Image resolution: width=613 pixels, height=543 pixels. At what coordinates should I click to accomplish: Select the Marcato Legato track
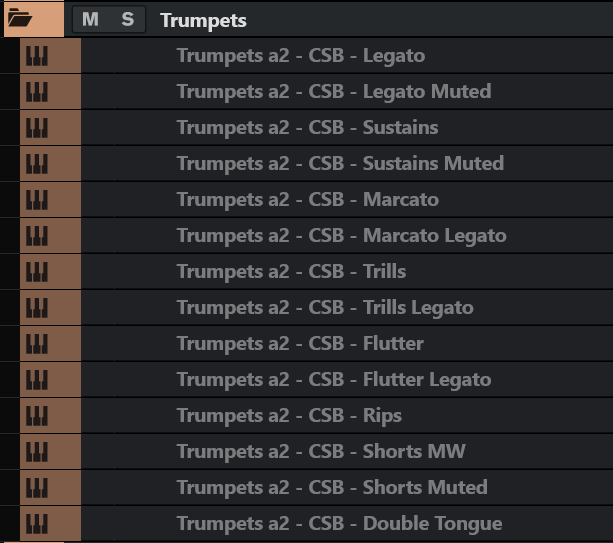point(341,236)
